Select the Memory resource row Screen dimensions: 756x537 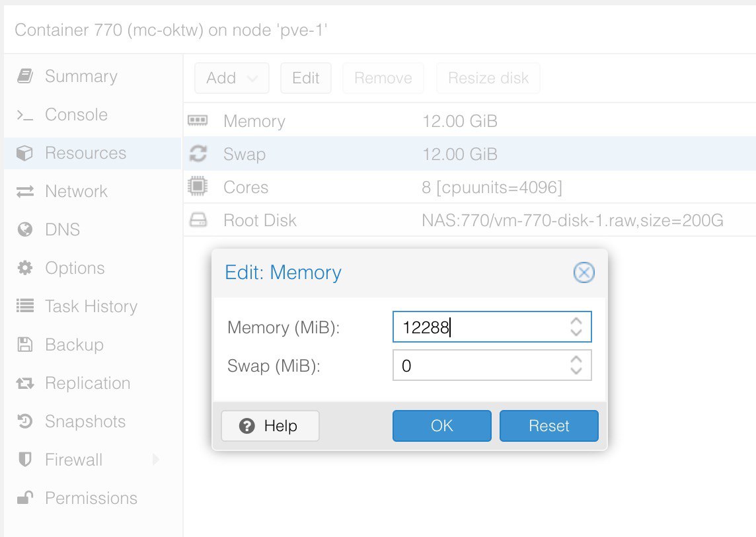[x=470, y=120]
